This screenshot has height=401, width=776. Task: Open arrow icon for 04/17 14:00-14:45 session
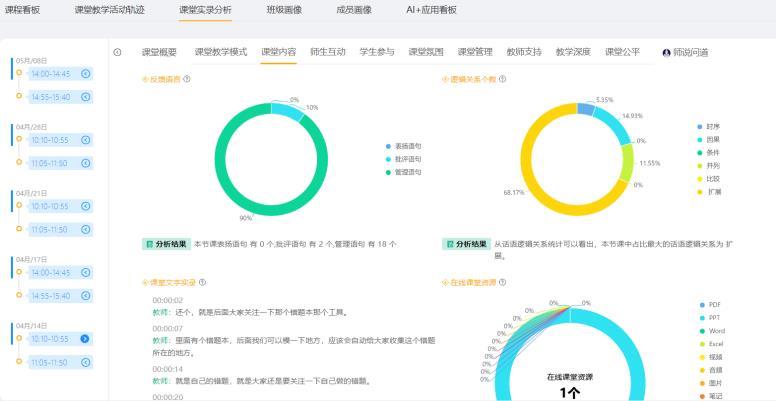[x=86, y=272]
